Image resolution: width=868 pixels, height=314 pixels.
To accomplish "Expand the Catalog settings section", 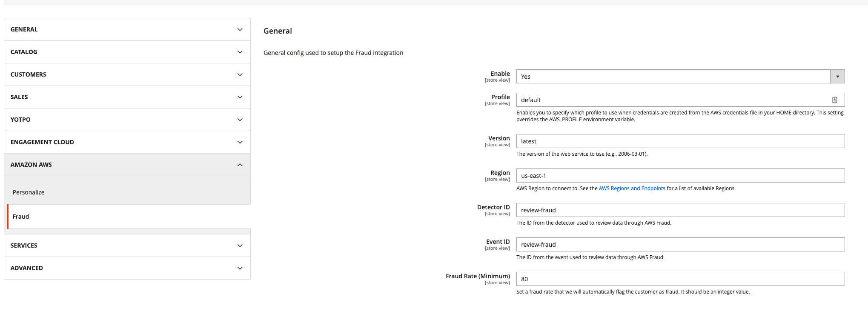I will 127,52.
